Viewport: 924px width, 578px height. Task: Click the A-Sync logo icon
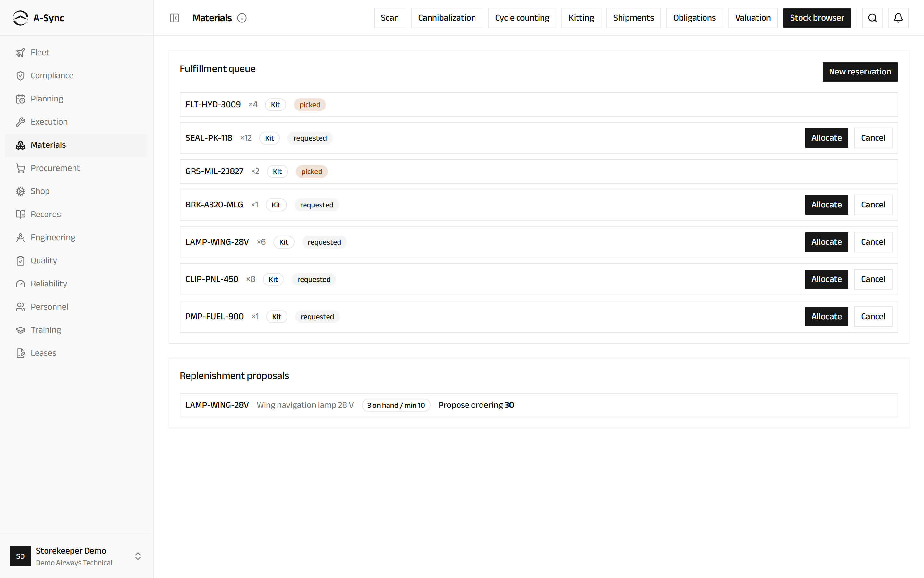20,18
